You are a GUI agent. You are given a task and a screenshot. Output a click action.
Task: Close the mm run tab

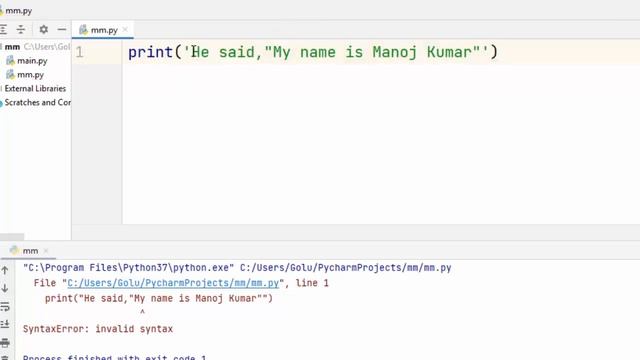tap(46, 251)
